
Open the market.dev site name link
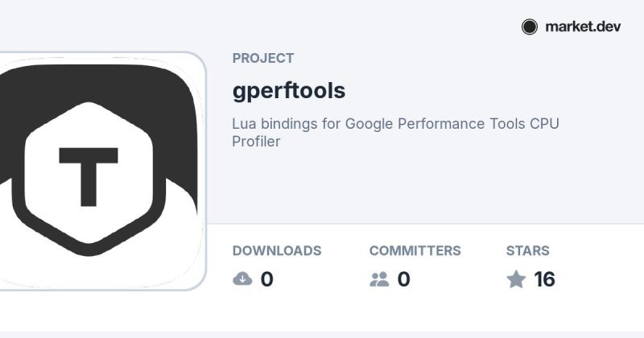coord(583,27)
